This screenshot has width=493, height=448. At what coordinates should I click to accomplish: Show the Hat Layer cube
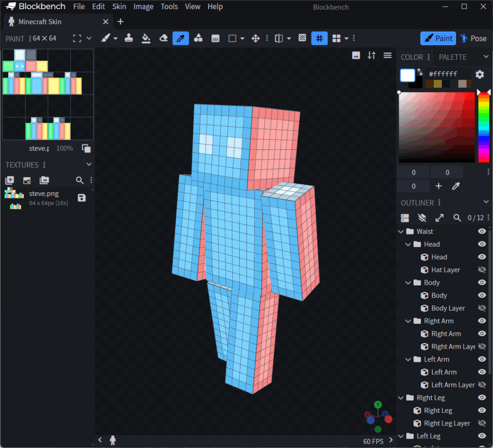pyautogui.click(x=481, y=270)
